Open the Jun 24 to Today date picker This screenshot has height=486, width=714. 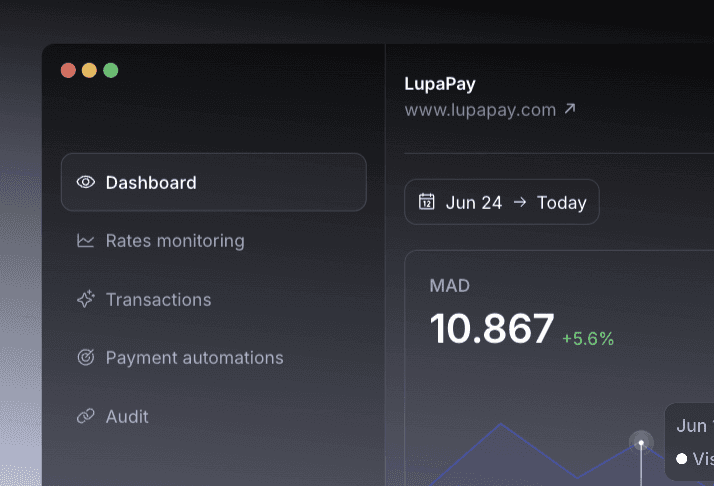coord(502,202)
